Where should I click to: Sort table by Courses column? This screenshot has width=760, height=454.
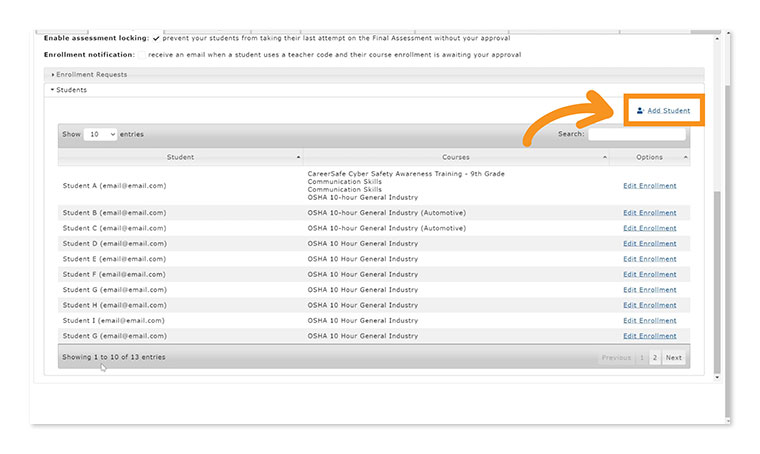tap(456, 157)
